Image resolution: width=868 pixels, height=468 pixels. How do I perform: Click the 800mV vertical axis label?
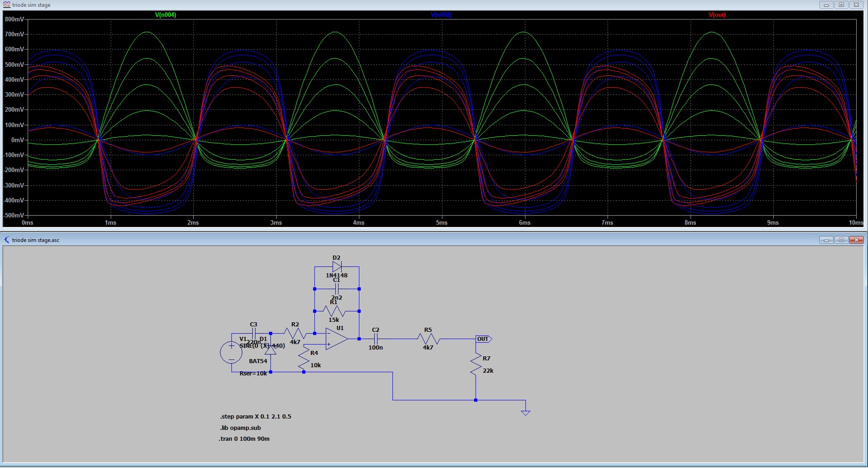coord(15,20)
